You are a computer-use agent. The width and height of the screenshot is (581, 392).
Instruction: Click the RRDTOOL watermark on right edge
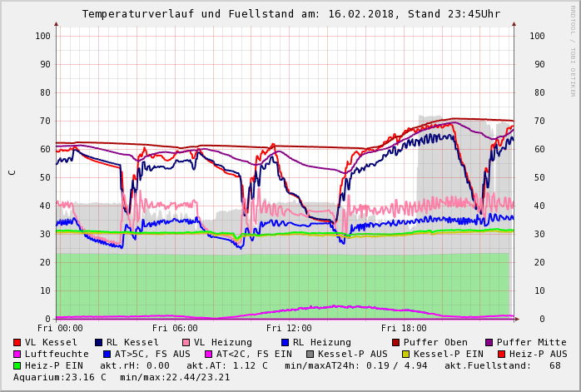tap(573, 50)
